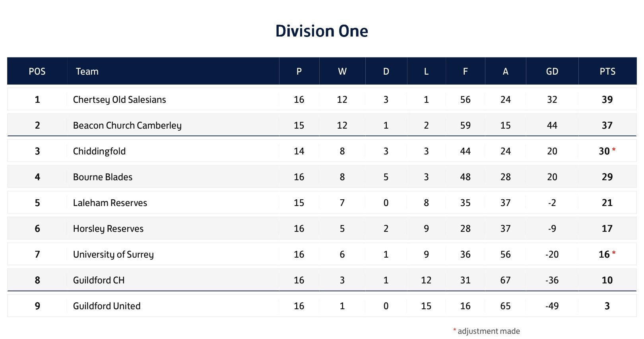Screen dimensions: 644x339
Task: Open the Bourne Blades team page
Action: pos(103,177)
